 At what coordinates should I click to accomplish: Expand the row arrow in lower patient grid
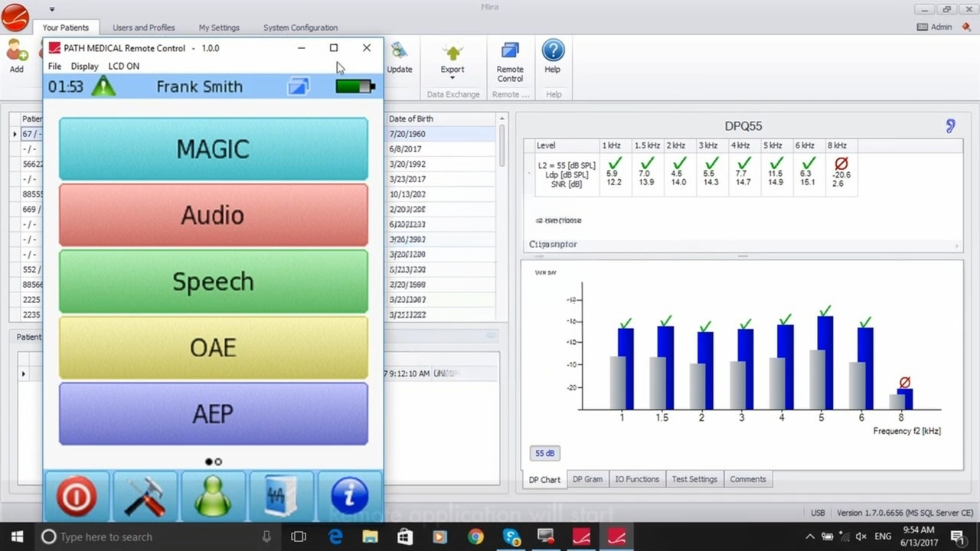(x=23, y=373)
